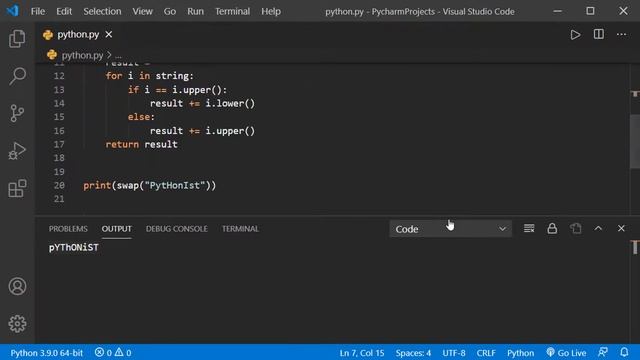This screenshot has height=360, width=640.
Task: Click 'if i == i.upper():' line
Action: click(177, 90)
